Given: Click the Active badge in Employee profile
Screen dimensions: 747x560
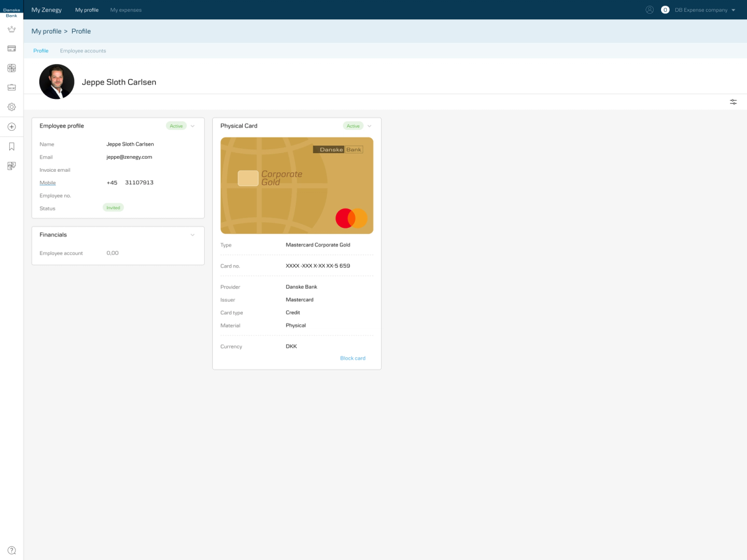Looking at the screenshot, I should click(176, 126).
